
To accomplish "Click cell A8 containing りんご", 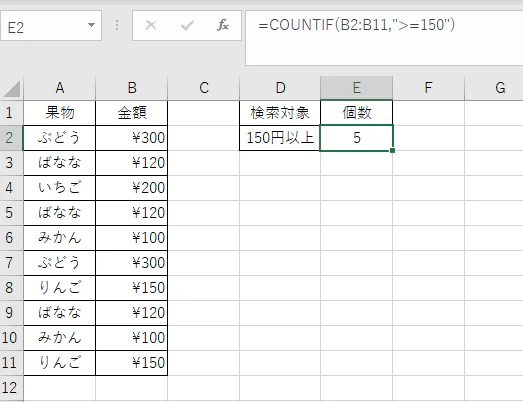I will click(x=60, y=288).
